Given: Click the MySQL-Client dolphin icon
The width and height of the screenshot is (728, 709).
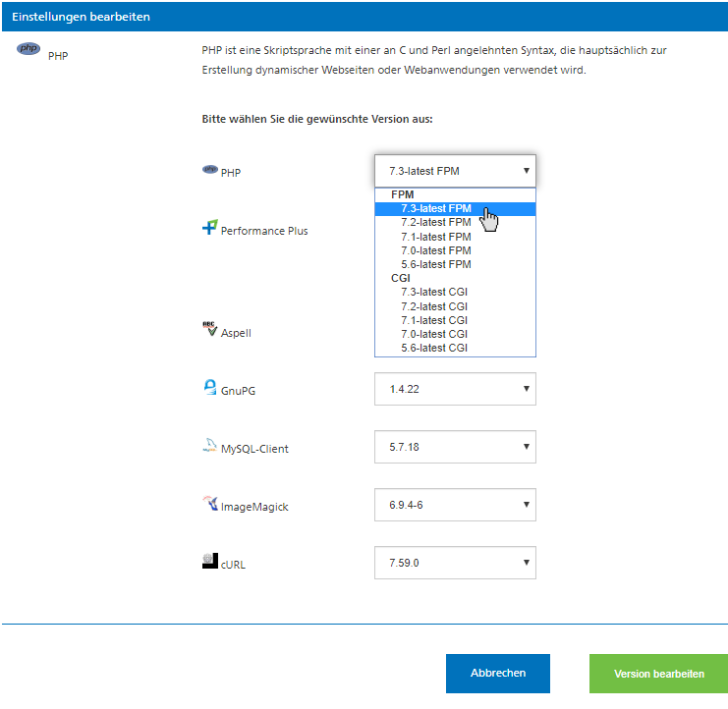Looking at the screenshot, I should click(x=209, y=446).
